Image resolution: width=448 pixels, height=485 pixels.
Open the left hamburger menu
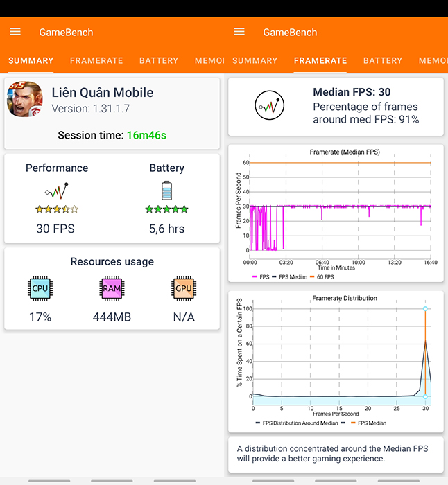coord(15,32)
